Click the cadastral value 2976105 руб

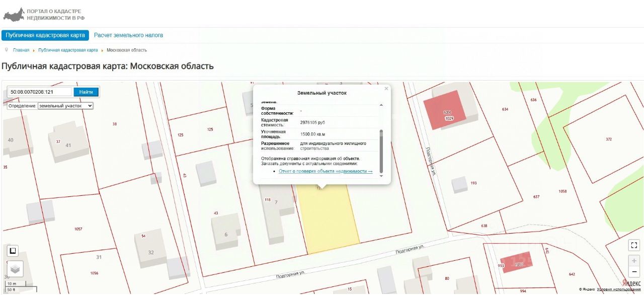pyautogui.click(x=312, y=122)
